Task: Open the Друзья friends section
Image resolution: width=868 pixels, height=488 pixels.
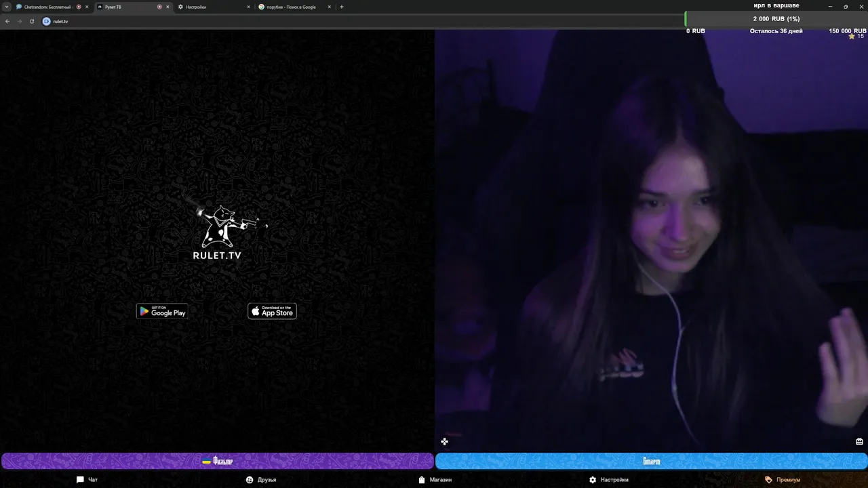Action: click(261, 480)
